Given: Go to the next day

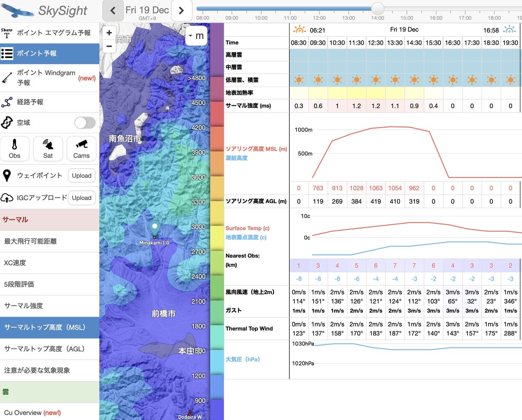Looking at the screenshot, I should click(x=182, y=10).
